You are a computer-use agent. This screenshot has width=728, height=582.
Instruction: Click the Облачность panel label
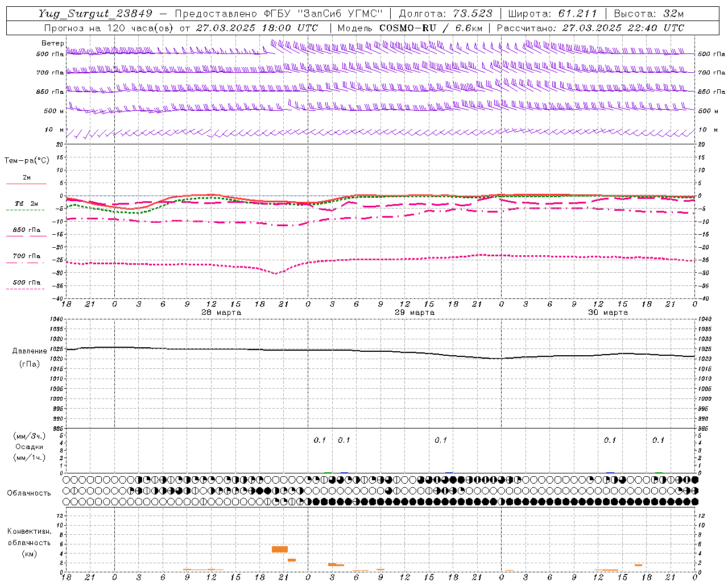click(29, 493)
